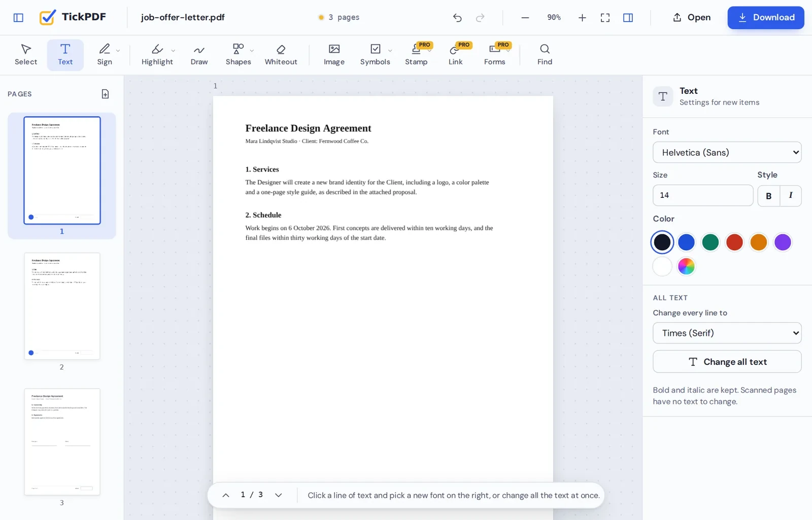
Task: Redo the last action
Action: click(x=480, y=18)
